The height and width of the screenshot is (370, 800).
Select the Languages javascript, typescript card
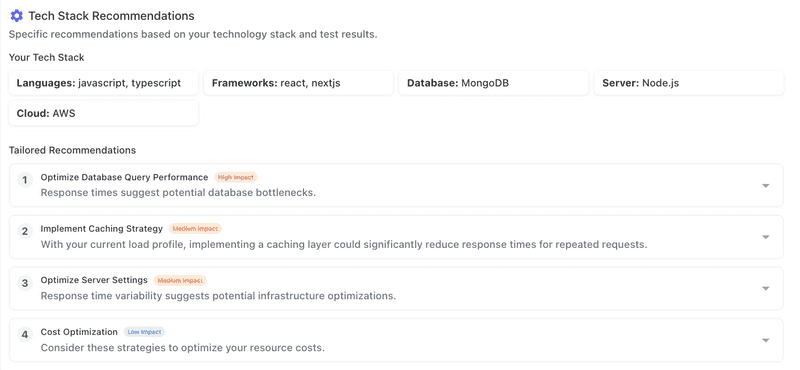104,83
